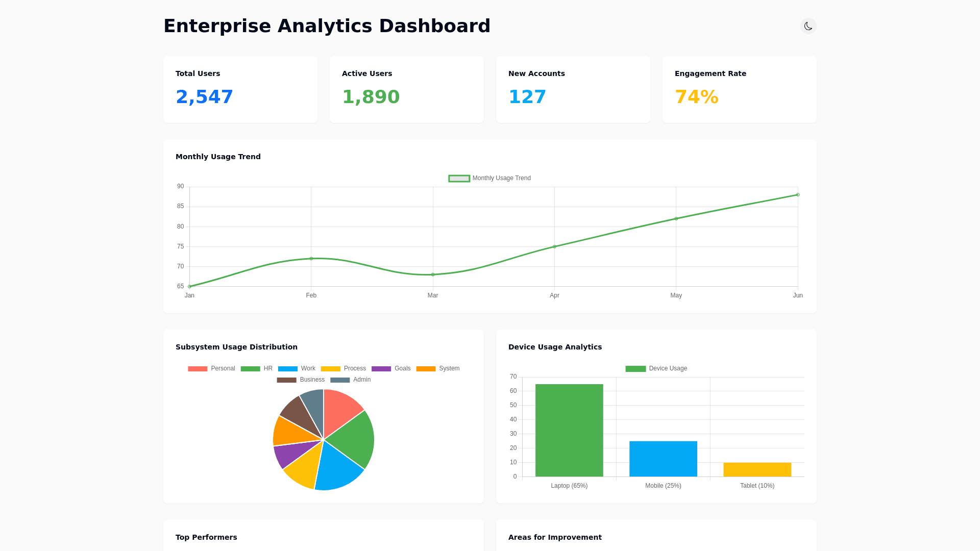Select the Active Users card

(x=406, y=90)
